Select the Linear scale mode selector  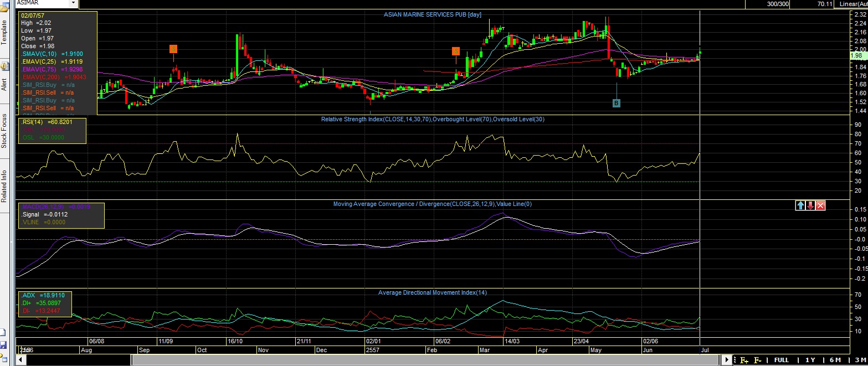pos(855,4)
